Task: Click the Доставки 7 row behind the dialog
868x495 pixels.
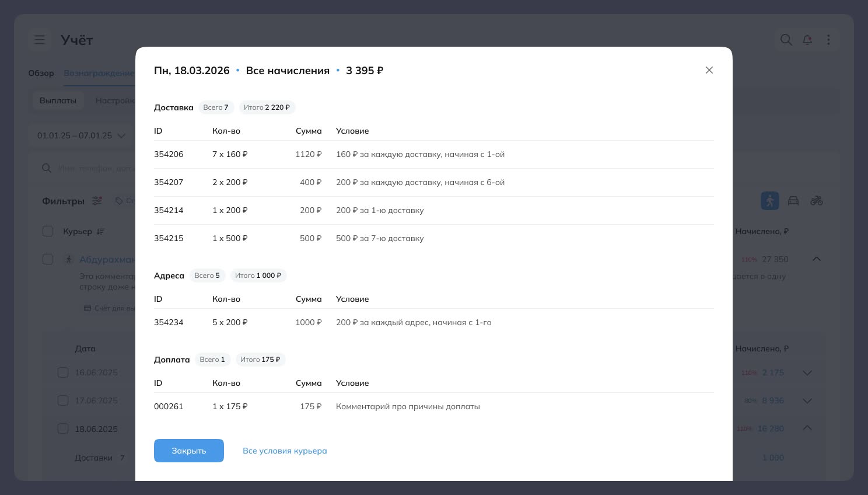Action: pyautogui.click(x=100, y=458)
